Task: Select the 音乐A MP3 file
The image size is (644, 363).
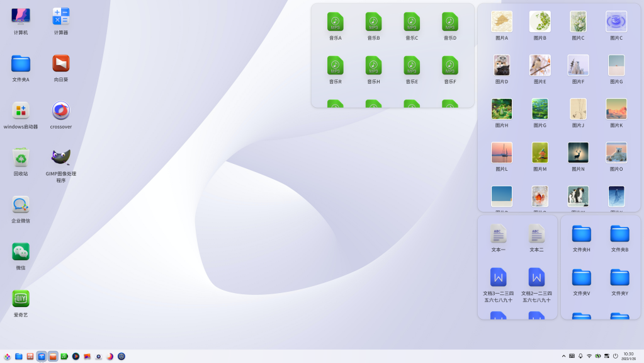Action: pos(335,22)
